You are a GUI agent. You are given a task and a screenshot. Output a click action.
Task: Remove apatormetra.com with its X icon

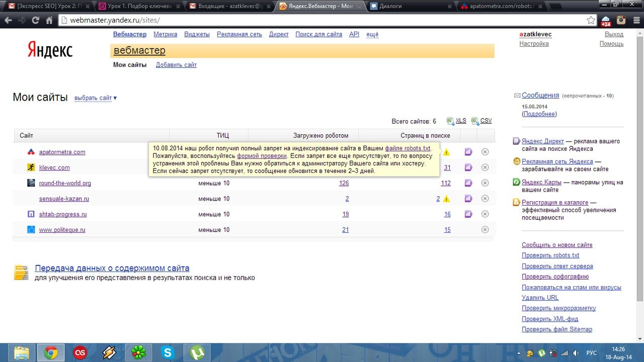click(x=485, y=152)
